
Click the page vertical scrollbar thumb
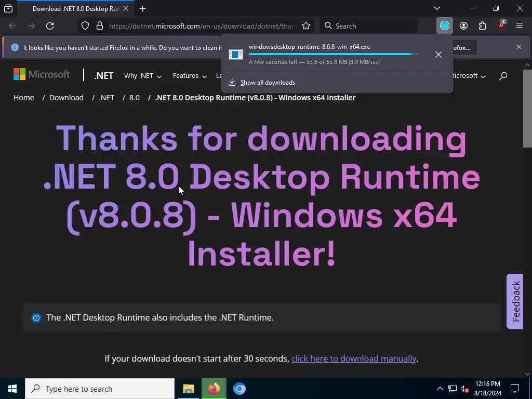pos(528,109)
